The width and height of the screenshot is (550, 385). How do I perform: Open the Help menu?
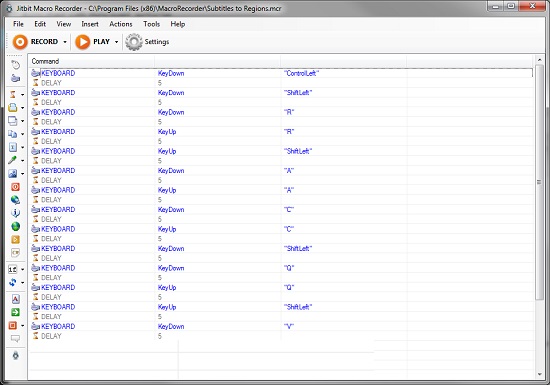coord(178,24)
